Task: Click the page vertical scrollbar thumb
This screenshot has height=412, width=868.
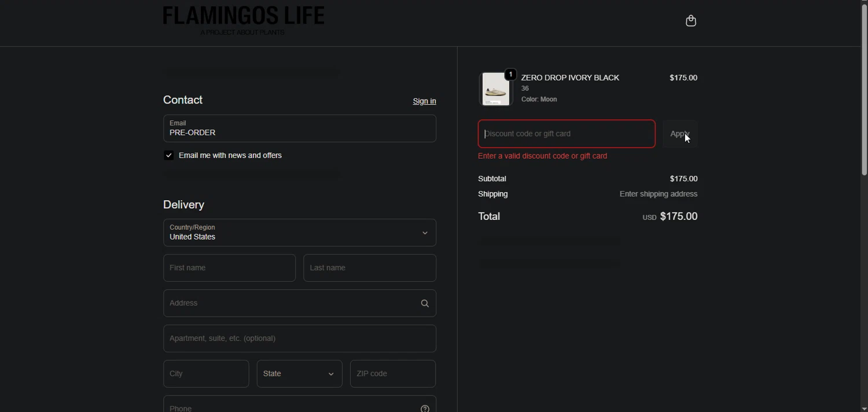Action: pyautogui.click(x=864, y=90)
